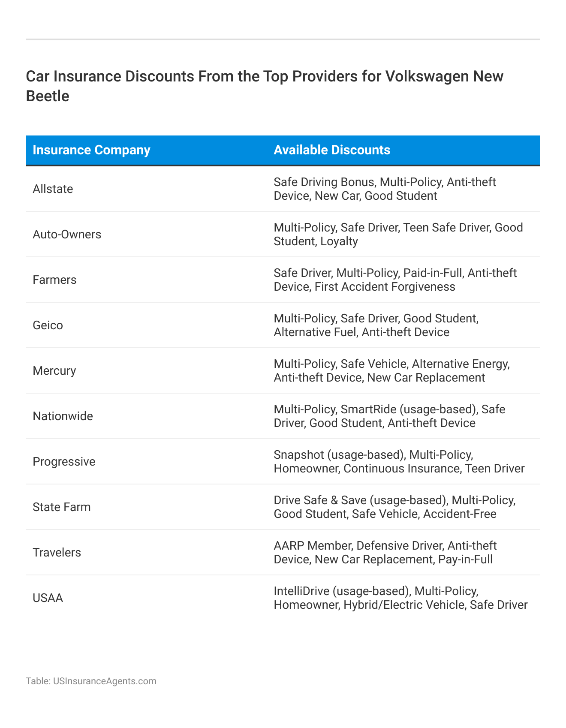Select the Allstate row name
566x728 pixels.
[x=53, y=189]
